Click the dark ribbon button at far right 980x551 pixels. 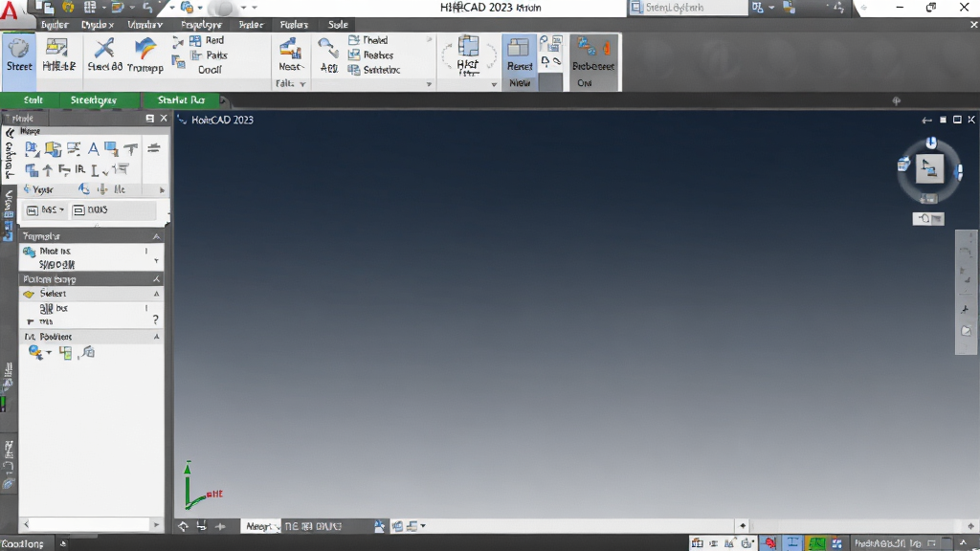point(593,62)
